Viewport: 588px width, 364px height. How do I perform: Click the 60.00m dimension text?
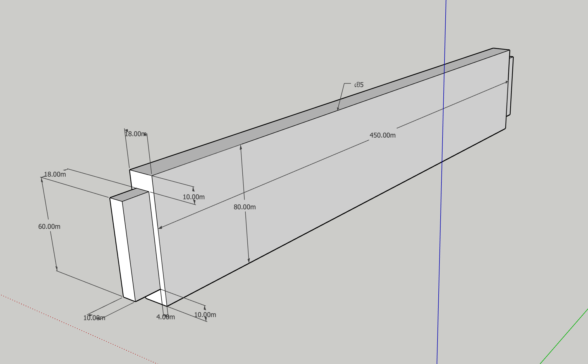tap(49, 227)
